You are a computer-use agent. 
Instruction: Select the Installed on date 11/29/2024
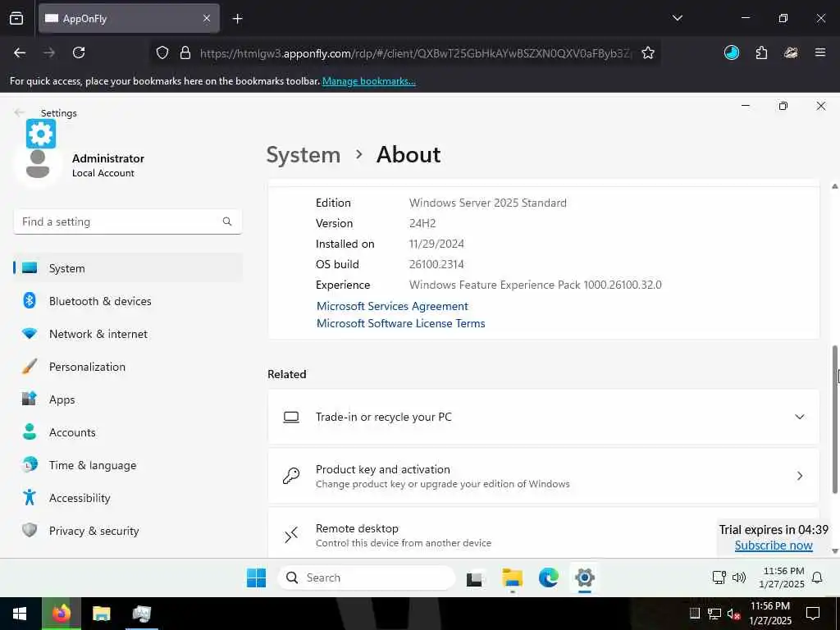(436, 244)
